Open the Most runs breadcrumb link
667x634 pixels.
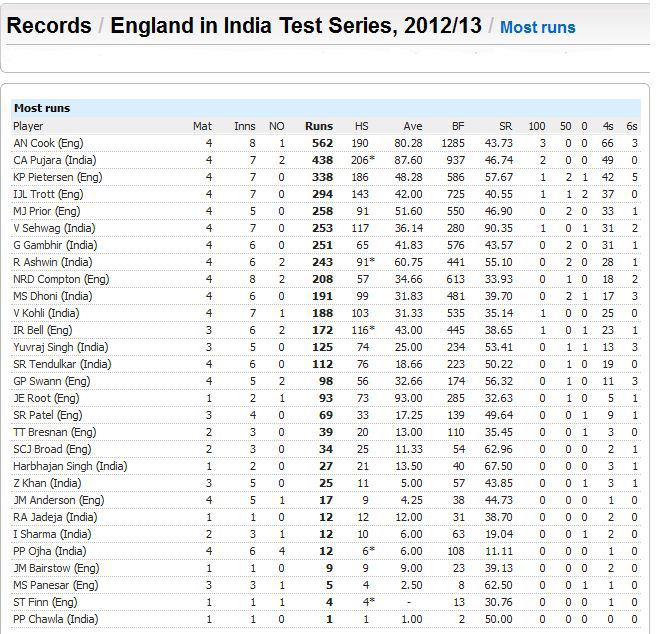point(537,27)
